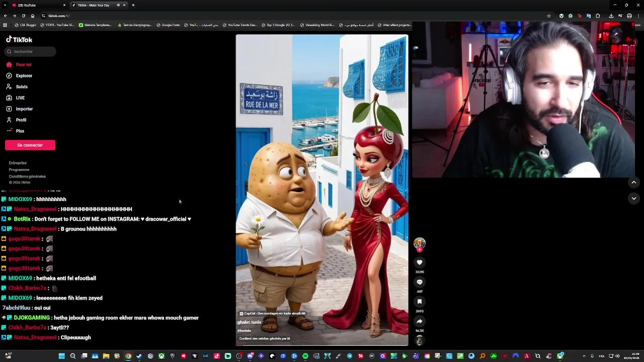The width and height of the screenshot is (644, 362).
Task: Open the clock and date flyout
Action: [x=631, y=356]
